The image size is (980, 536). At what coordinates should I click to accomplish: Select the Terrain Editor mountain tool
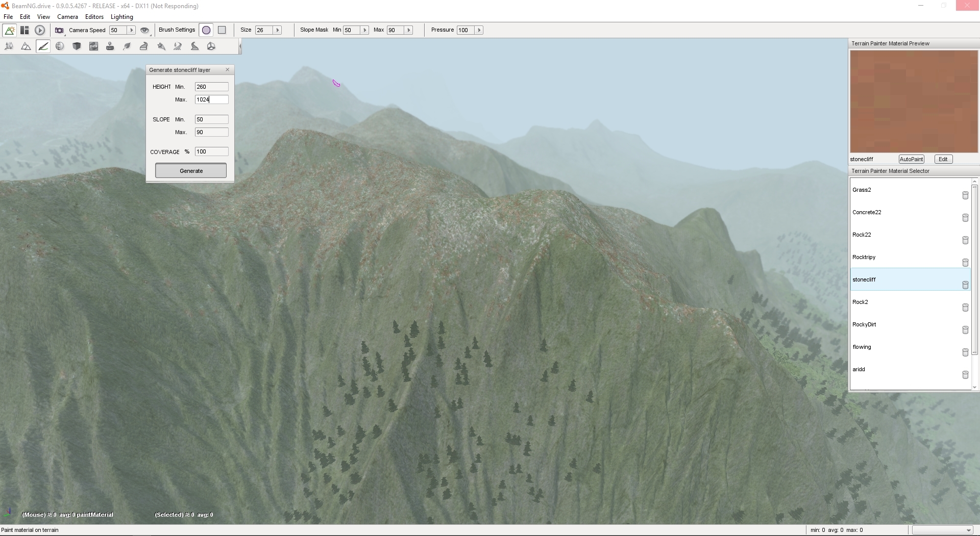26,46
